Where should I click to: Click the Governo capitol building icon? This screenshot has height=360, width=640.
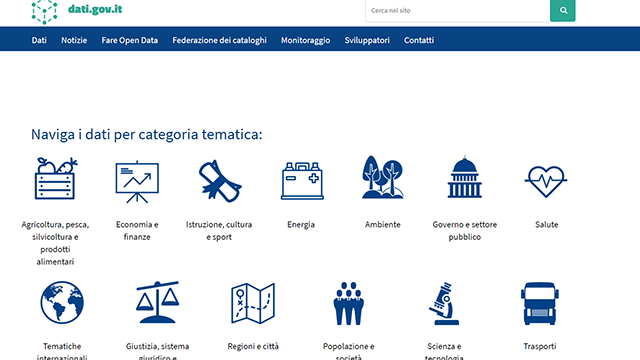point(464,177)
